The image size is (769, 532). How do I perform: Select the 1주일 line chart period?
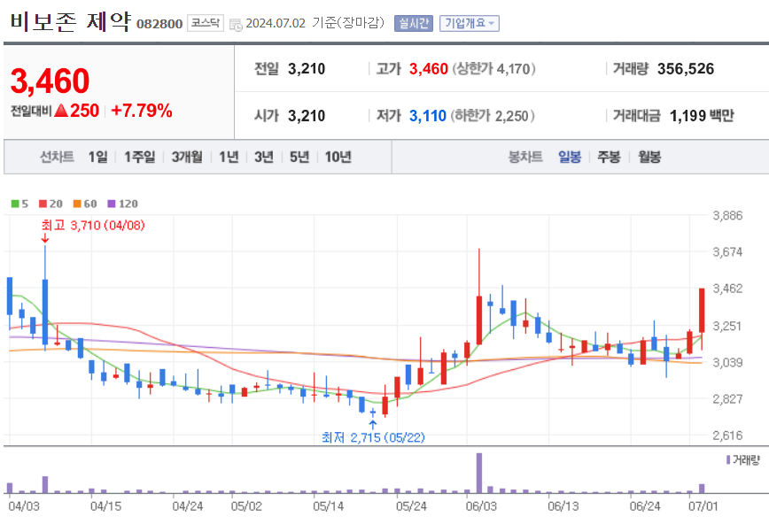[139, 157]
